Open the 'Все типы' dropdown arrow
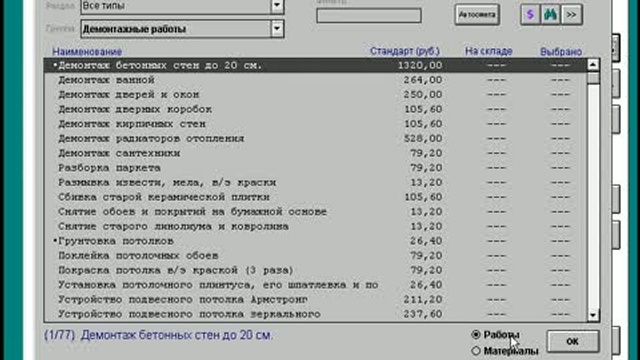Viewport: 640px width, 360px height. [x=277, y=6]
